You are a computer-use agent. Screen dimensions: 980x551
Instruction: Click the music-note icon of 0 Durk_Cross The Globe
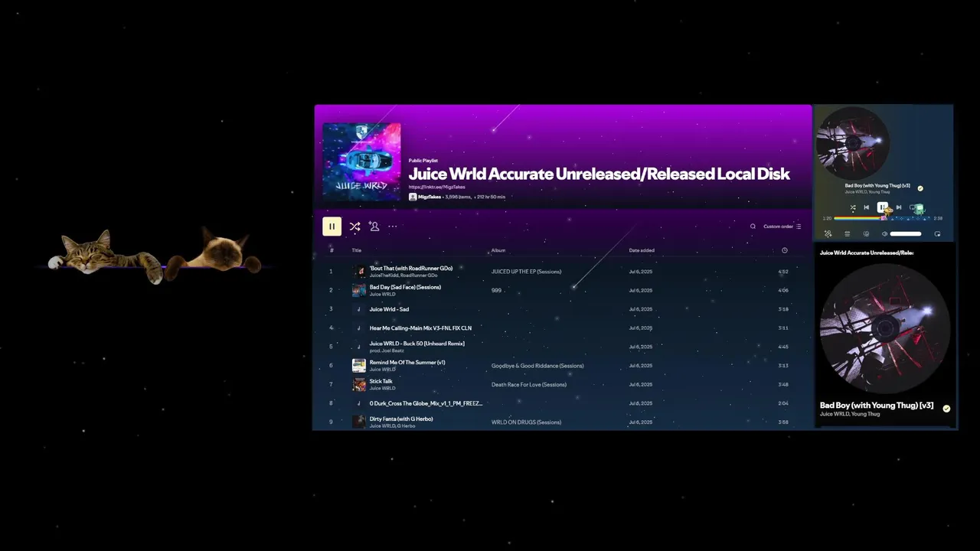pos(358,403)
